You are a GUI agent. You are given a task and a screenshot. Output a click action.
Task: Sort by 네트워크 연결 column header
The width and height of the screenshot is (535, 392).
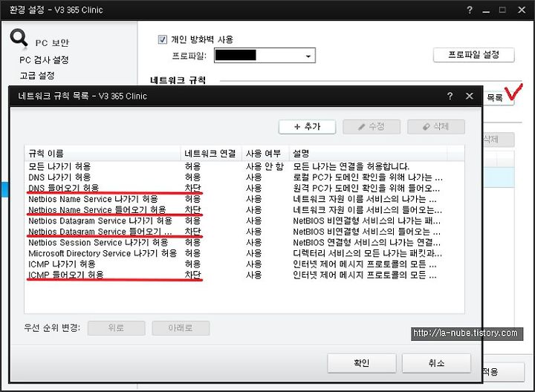click(x=211, y=154)
